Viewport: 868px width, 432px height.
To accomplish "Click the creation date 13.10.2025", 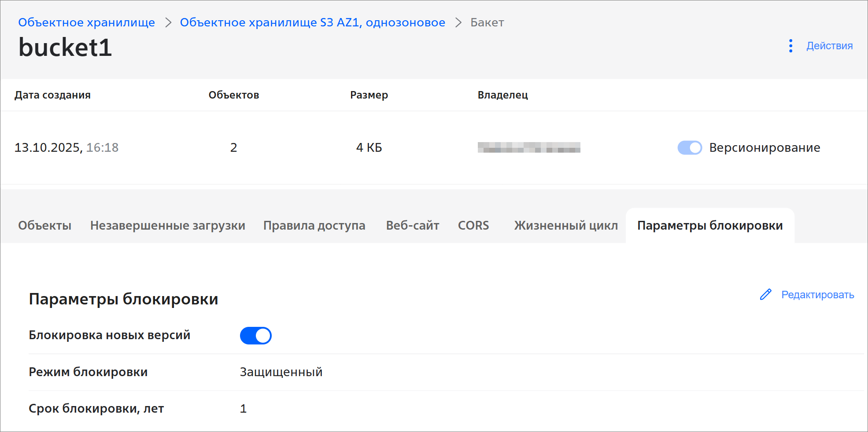I will 48,147.
